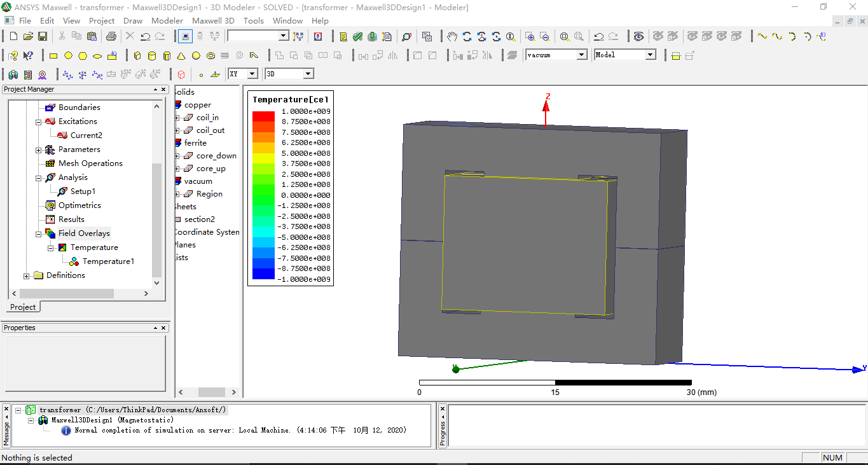Click the red 1.0000e+009 legend swatch
Image resolution: width=868 pixels, height=465 pixels.
(x=263, y=116)
